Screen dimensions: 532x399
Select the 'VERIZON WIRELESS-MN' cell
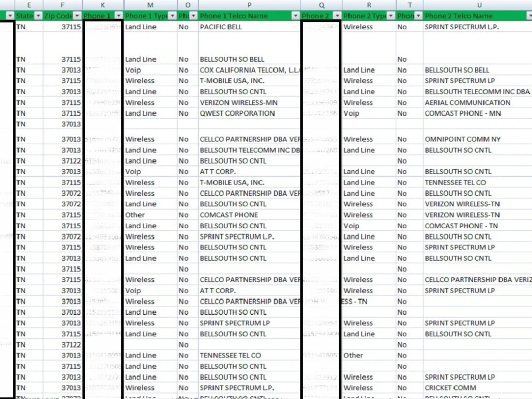point(250,103)
